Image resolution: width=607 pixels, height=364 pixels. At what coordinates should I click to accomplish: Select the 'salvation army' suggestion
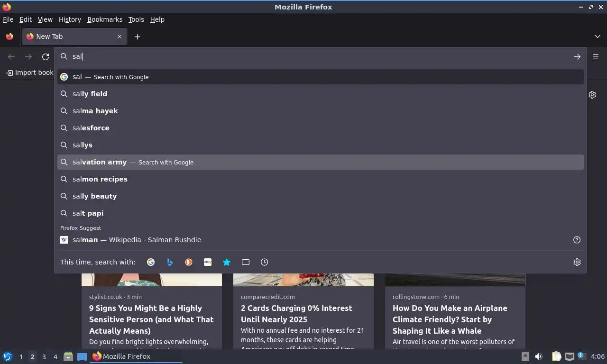click(x=321, y=162)
